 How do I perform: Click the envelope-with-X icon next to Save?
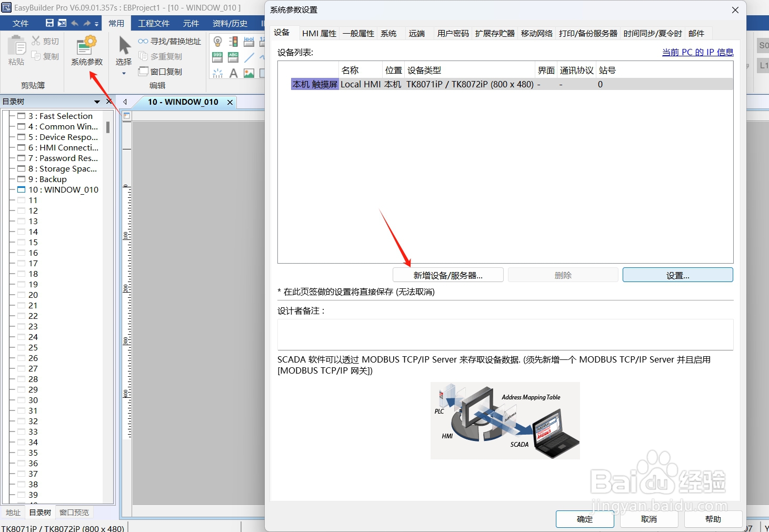point(62,23)
